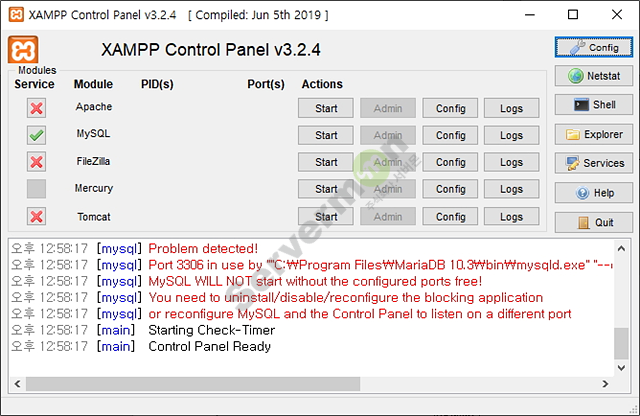Start the Mercury module

(x=326, y=189)
